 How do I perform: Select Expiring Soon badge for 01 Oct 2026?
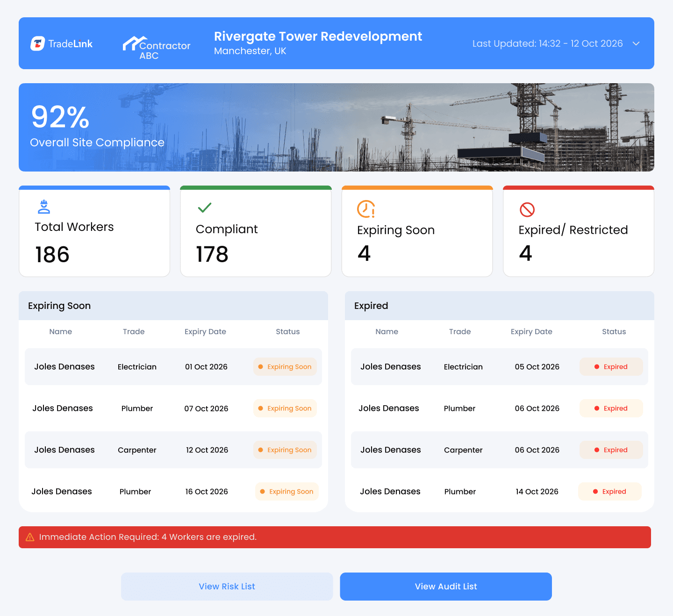285,367
